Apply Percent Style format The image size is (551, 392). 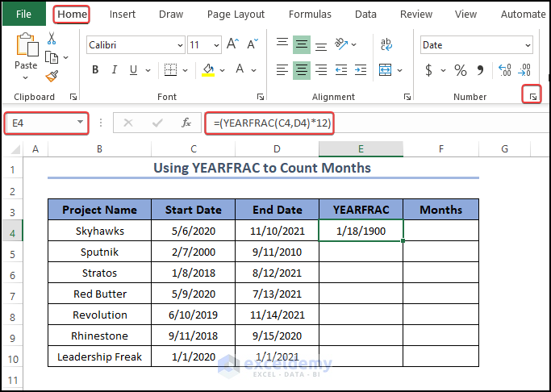click(x=461, y=70)
